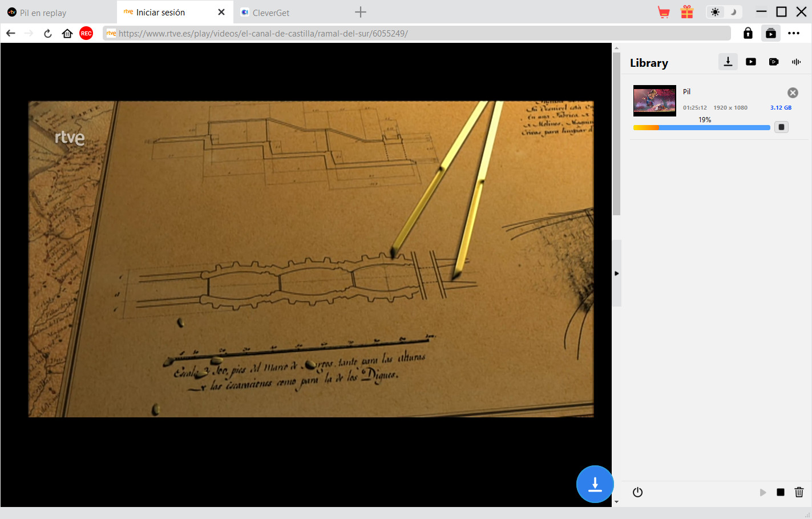Click the power shutdown icon
Screen dimensions: 812x519
(x=638, y=492)
